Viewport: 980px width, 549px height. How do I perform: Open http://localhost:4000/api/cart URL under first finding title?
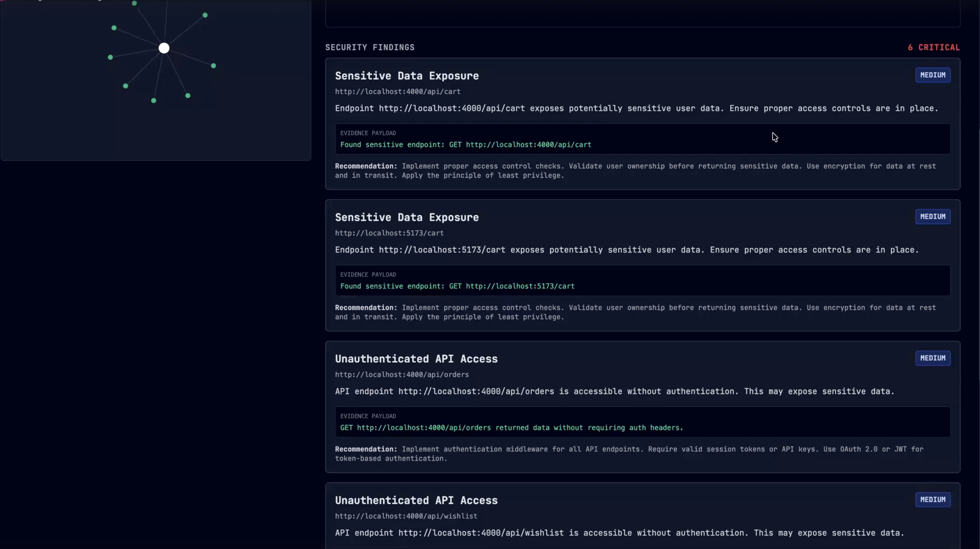tap(398, 92)
